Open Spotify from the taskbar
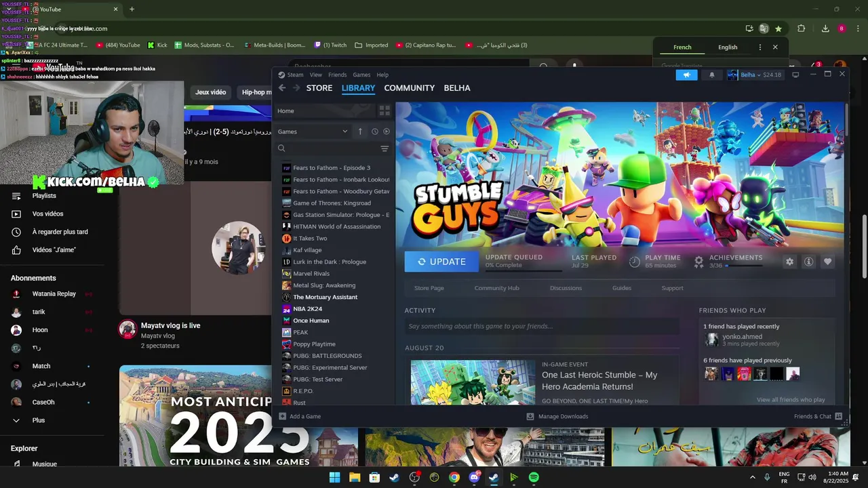Image resolution: width=868 pixels, height=488 pixels. click(x=534, y=477)
